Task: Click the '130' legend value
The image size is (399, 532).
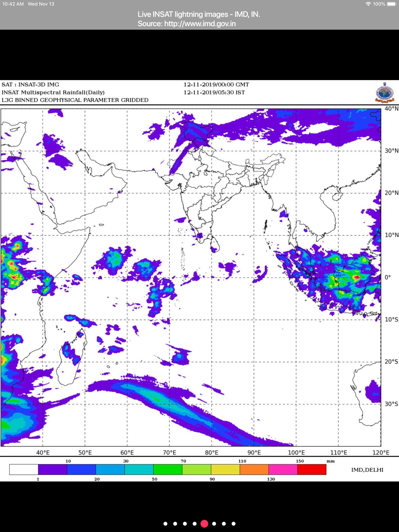Action: tap(271, 479)
